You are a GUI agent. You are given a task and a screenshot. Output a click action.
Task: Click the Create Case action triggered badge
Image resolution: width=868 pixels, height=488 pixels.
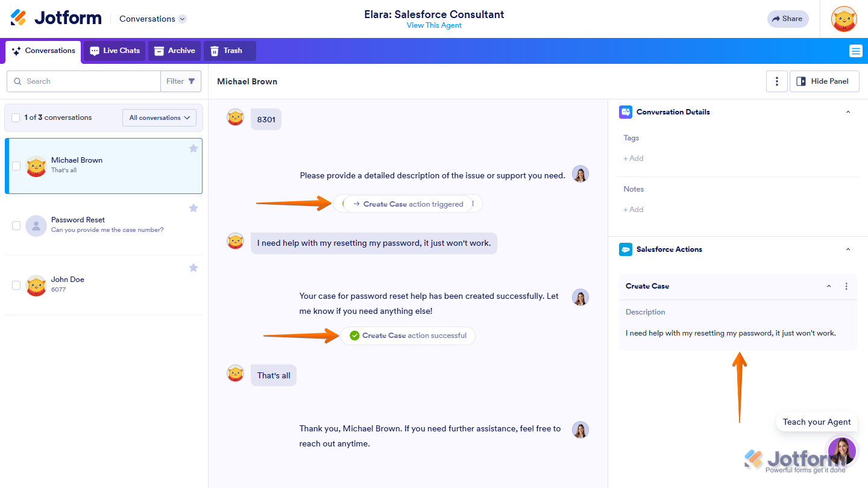pyautogui.click(x=407, y=204)
